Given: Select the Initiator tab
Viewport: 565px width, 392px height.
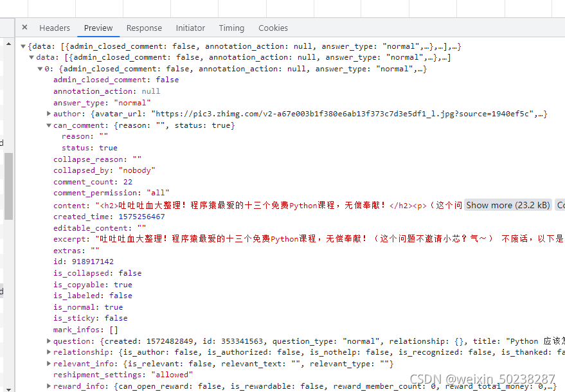Looking at the screenshot, I should pos(190,28).
